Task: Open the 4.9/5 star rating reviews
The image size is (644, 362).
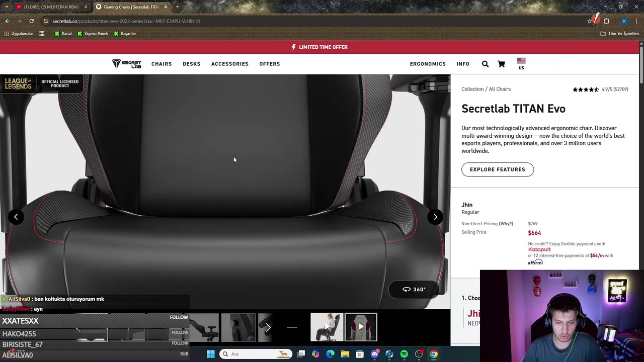Action: click(600, 89)
